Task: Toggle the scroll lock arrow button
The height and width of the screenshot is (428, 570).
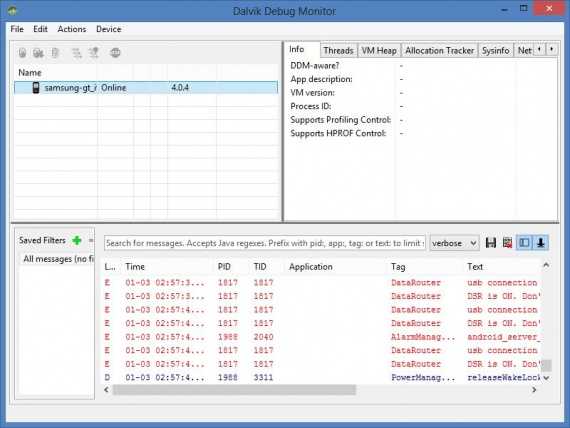Action: click(x=541, y=243)
